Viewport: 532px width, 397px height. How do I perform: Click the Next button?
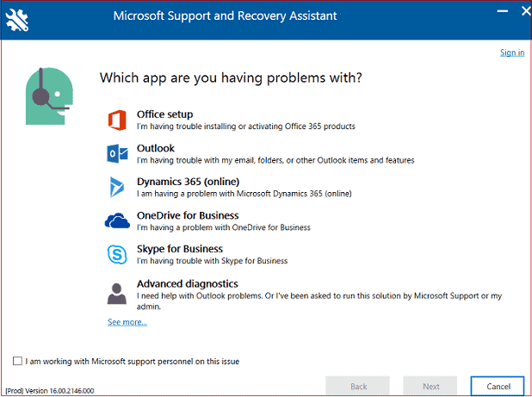[x=430, y=386]
